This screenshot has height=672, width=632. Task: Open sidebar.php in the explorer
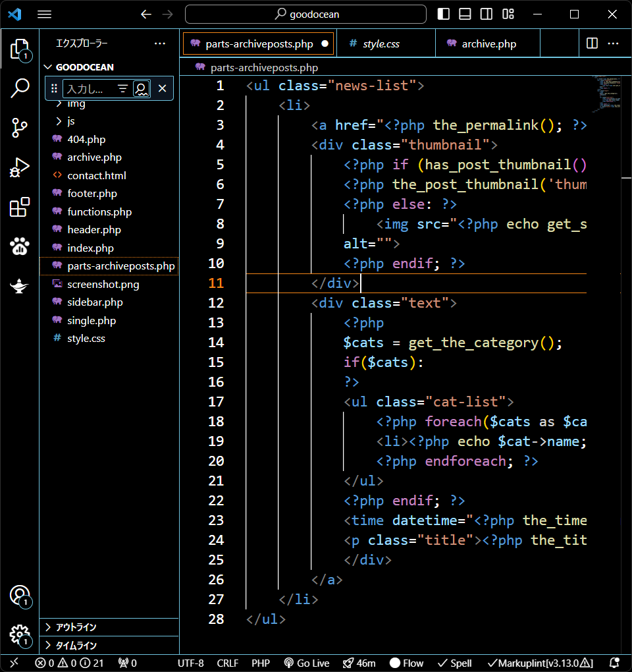(109, 302)
